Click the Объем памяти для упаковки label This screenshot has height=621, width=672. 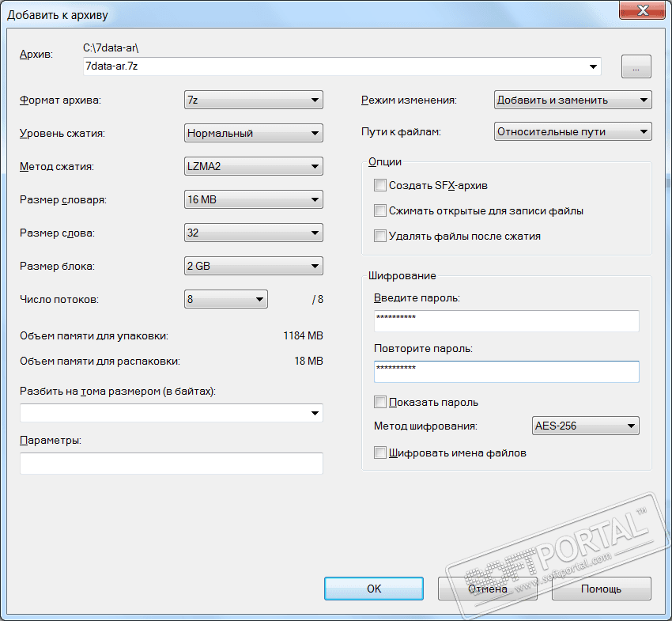pyautogui.click(x=94, y=335)
